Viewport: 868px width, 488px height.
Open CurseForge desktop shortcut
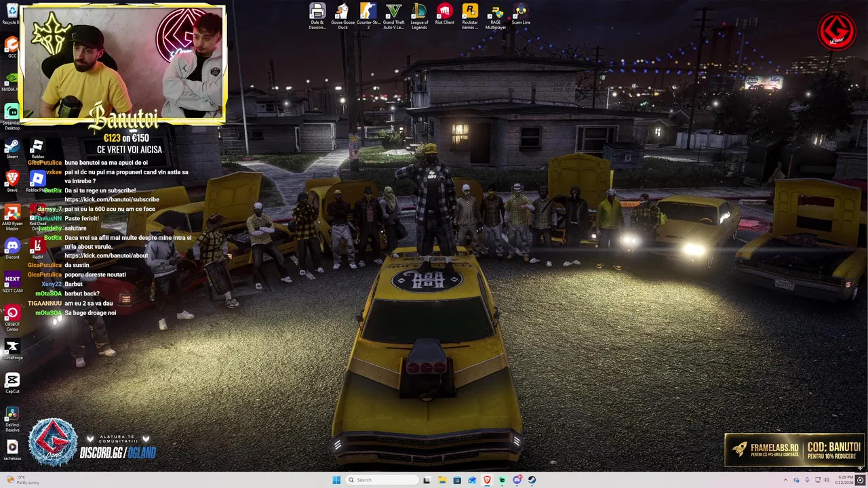[x=12, y=349]
